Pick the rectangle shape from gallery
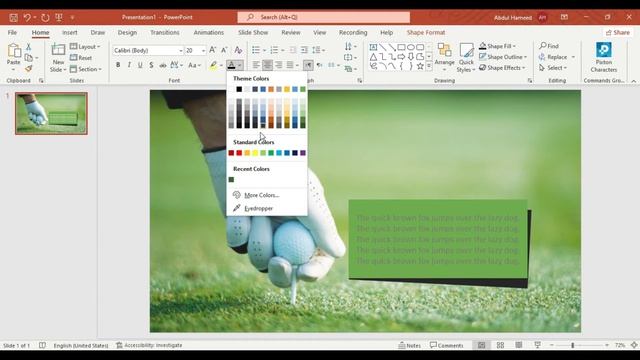 pyautogui.click(x=401, y=47)
